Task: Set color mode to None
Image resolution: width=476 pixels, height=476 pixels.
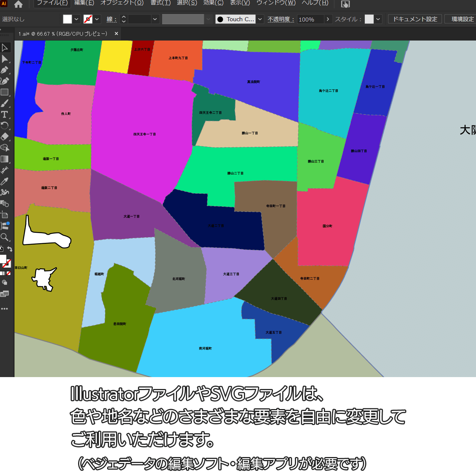Action: point(9,273)
